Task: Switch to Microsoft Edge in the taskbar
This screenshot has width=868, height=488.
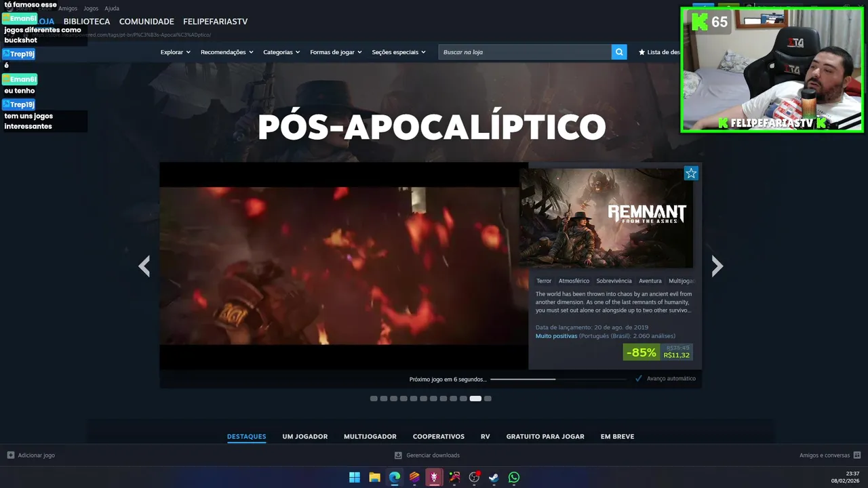Action: (395, 477)
